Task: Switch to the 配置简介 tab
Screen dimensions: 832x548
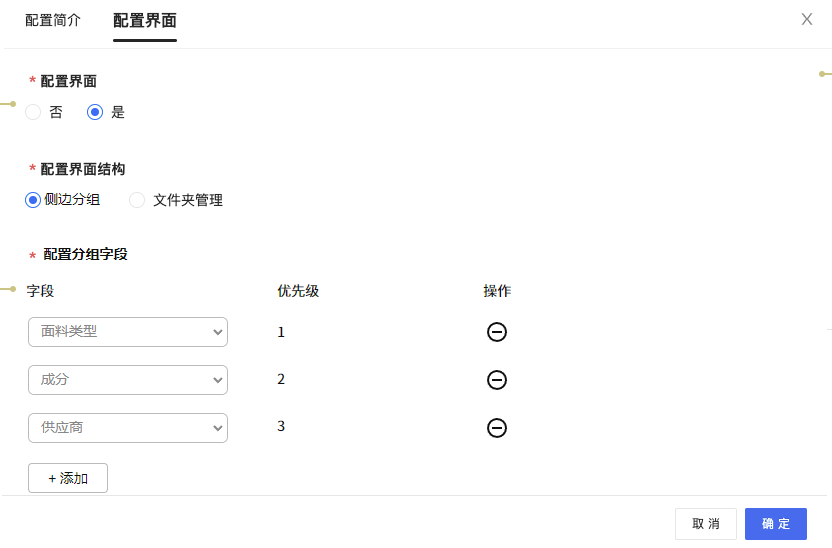Action: coord(53,20)
